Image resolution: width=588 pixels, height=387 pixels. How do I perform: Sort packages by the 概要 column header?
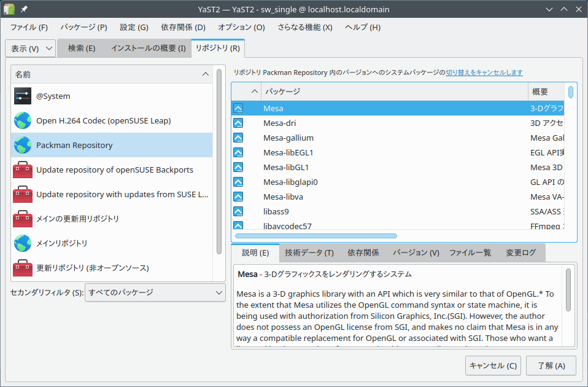tap(546, 91)
